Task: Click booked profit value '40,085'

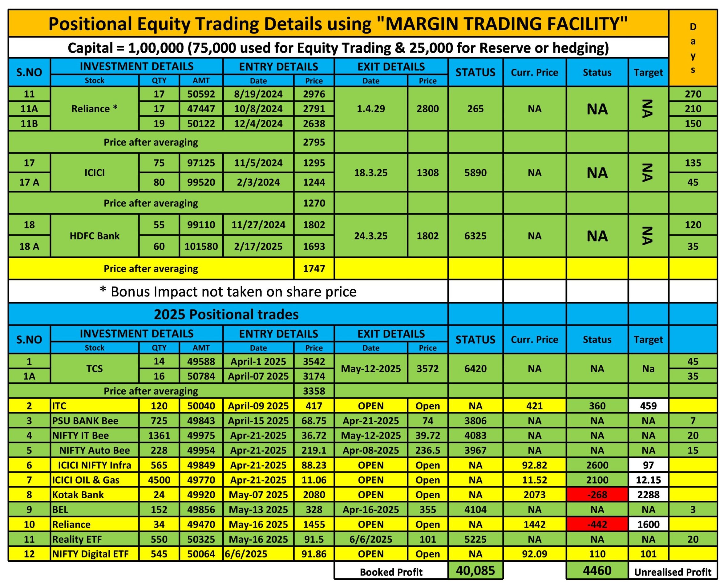Action: [475, 571]
